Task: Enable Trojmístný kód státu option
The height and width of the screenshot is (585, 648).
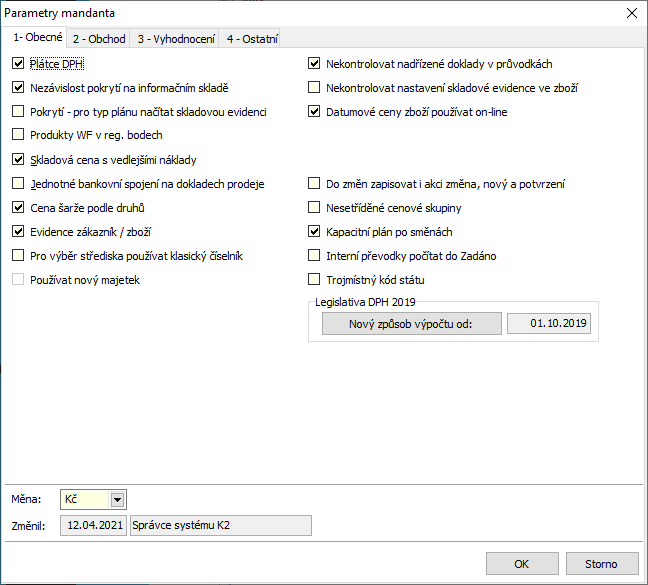Action: pos(314,279)
